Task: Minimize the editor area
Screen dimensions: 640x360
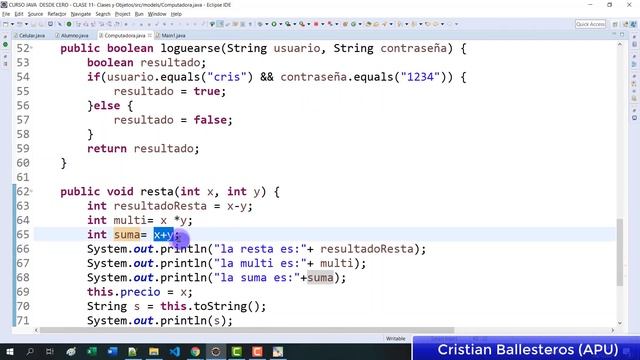Action: tap(614, 34)
